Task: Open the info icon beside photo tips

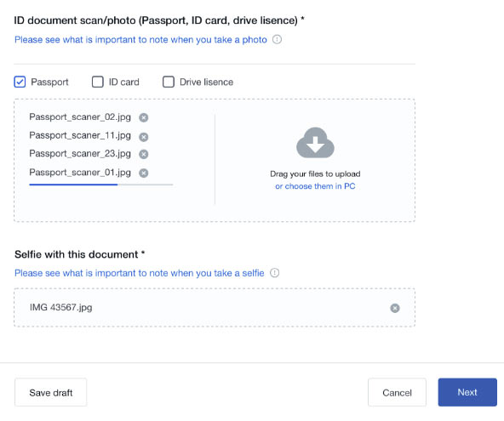Action: (x=277, y=39)
